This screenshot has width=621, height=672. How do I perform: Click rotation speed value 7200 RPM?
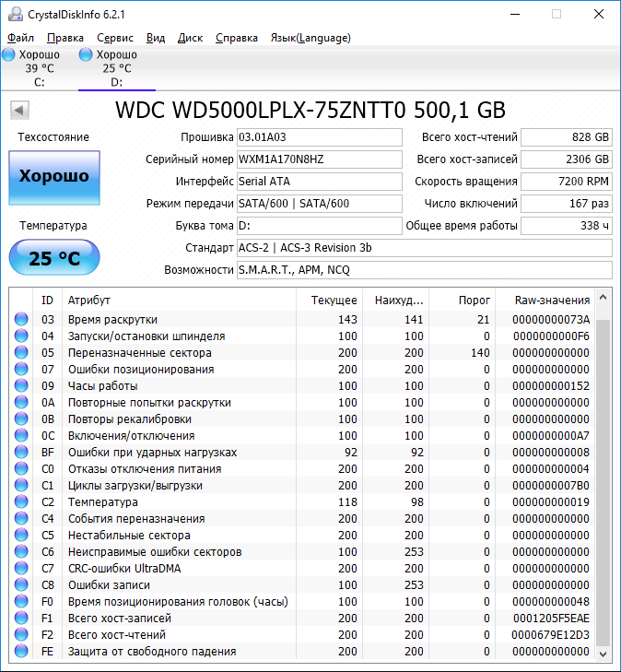(567, 182)
